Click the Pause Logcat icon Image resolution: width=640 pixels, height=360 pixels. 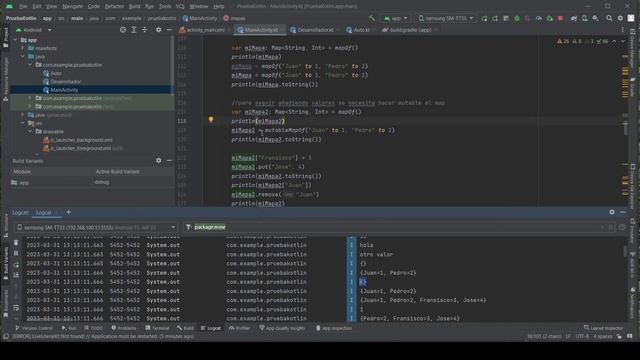coord(16,253)
